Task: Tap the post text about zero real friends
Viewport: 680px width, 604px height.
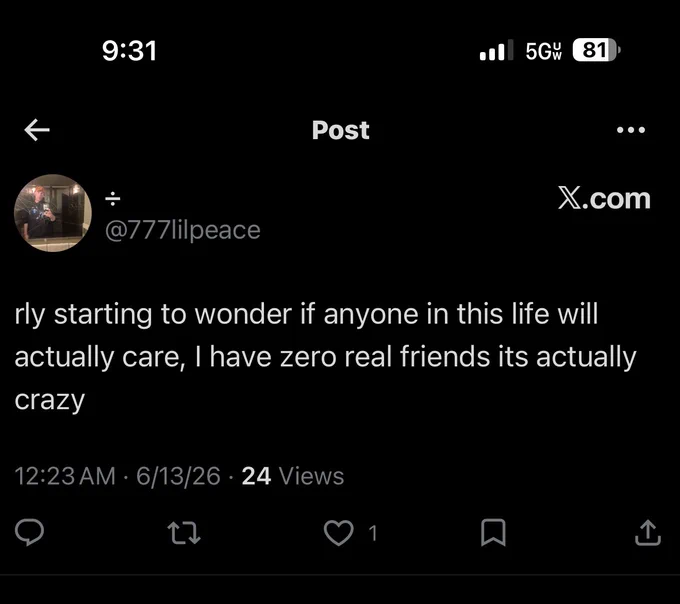Action: (x=326, y=357)
